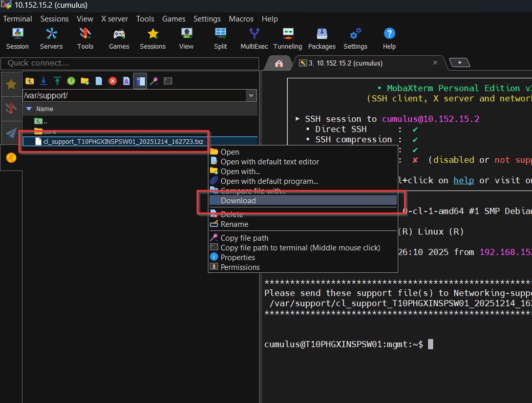Open the remote path dropdown arrow

(251, 96)
